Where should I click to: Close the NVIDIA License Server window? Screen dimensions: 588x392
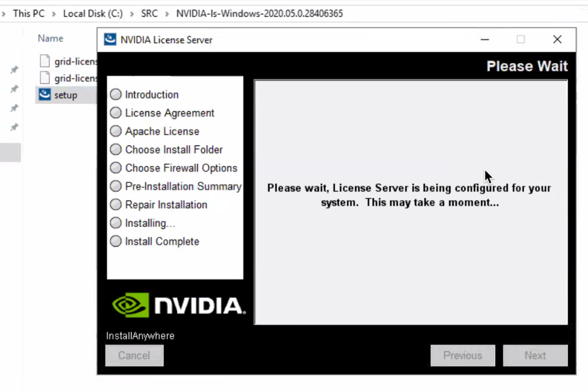pyautogui.click(x=557, y=40)
